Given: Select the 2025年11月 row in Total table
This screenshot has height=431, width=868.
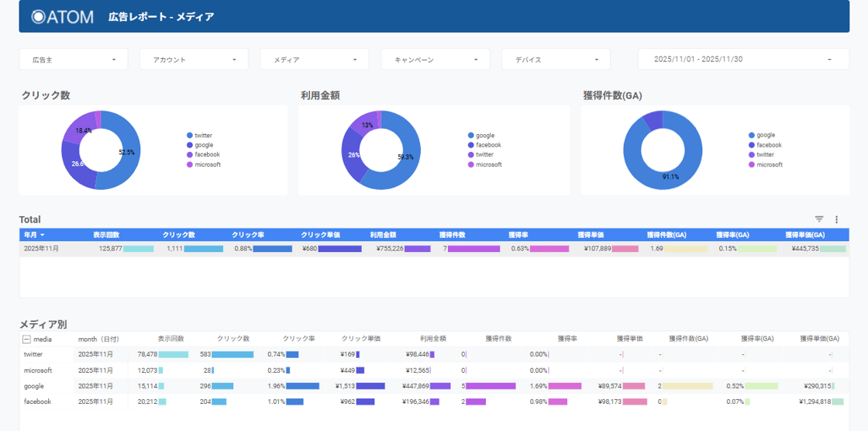Looking at the screenshot, I should [x=41, y=249].
